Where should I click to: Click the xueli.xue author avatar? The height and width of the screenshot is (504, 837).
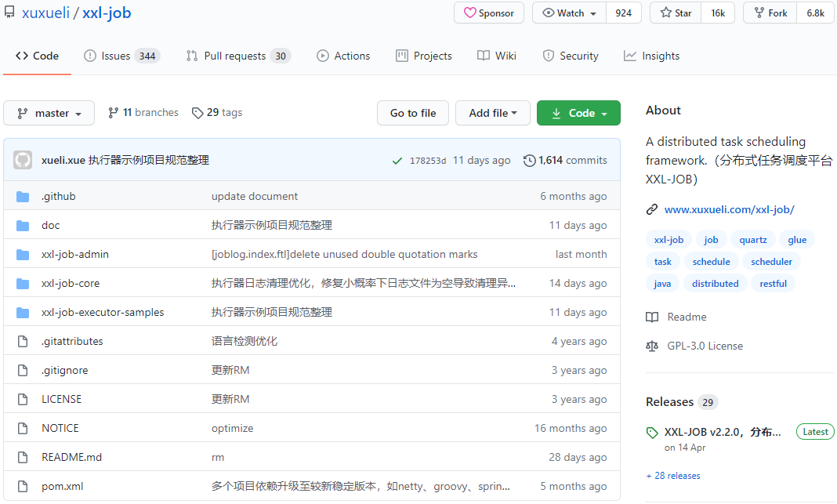coord(23,160)
